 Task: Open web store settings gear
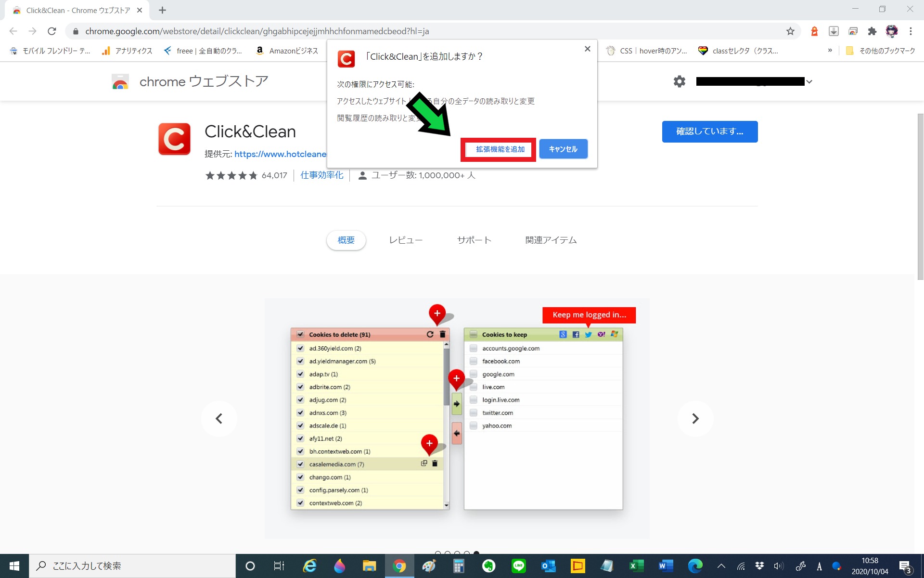pyautogui.click(x=680, y=81)
